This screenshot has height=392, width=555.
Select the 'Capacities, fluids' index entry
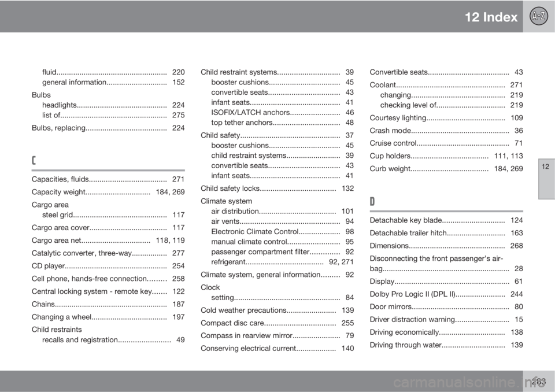pyautogui.click(x=108, y=179)
